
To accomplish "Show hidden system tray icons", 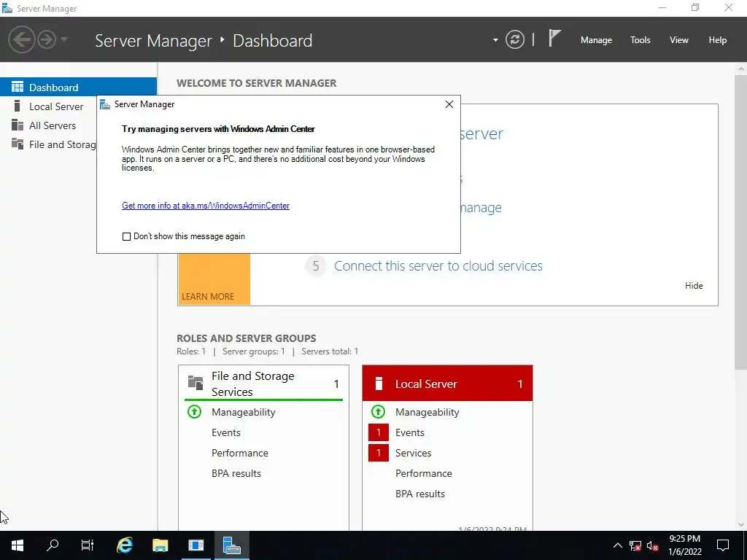I will tap(617, 545).
